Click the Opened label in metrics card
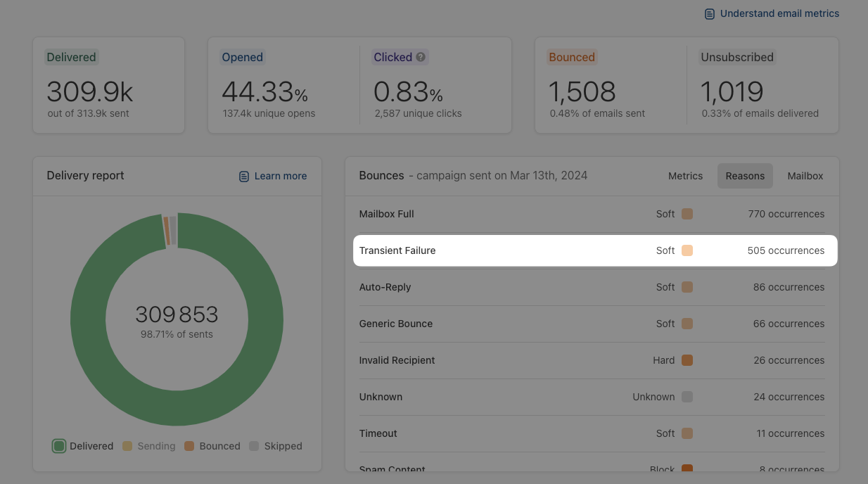The width and height of the screenshot is (868, 484). 242,58
